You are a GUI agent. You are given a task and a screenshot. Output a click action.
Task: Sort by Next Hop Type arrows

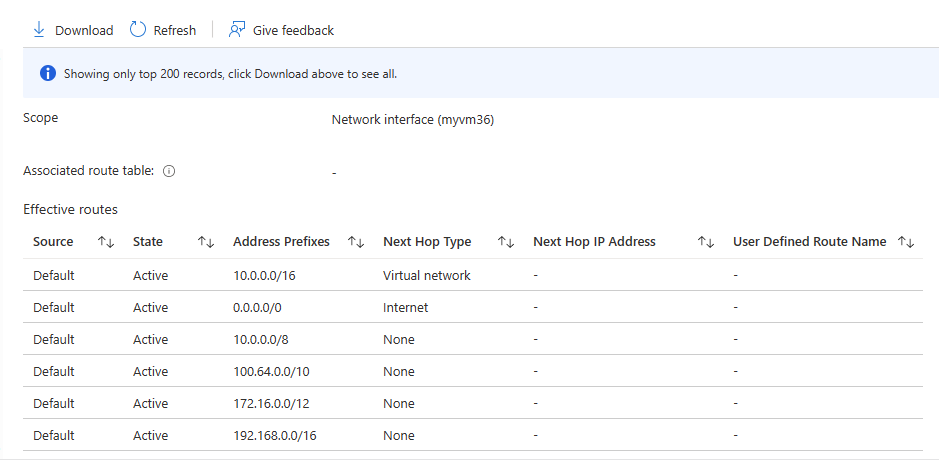[x=506, y=242]
